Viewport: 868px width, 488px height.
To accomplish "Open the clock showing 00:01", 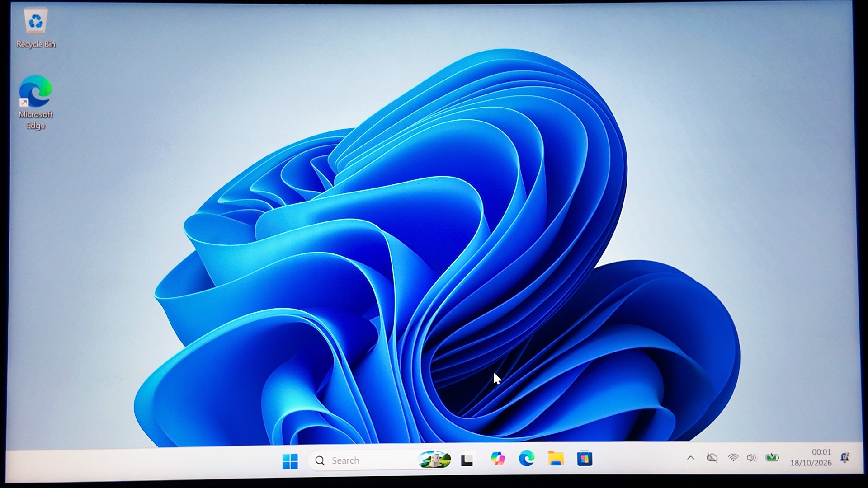I will [x=821, y=452].
